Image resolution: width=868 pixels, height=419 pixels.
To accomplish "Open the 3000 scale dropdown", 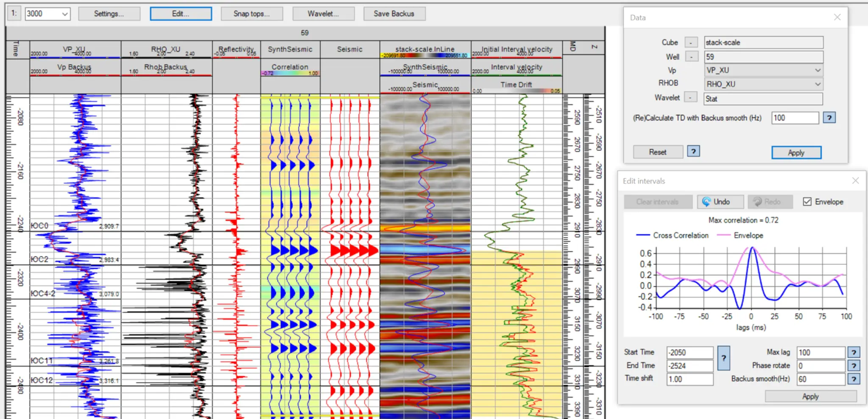I will (x=47, y=14).
